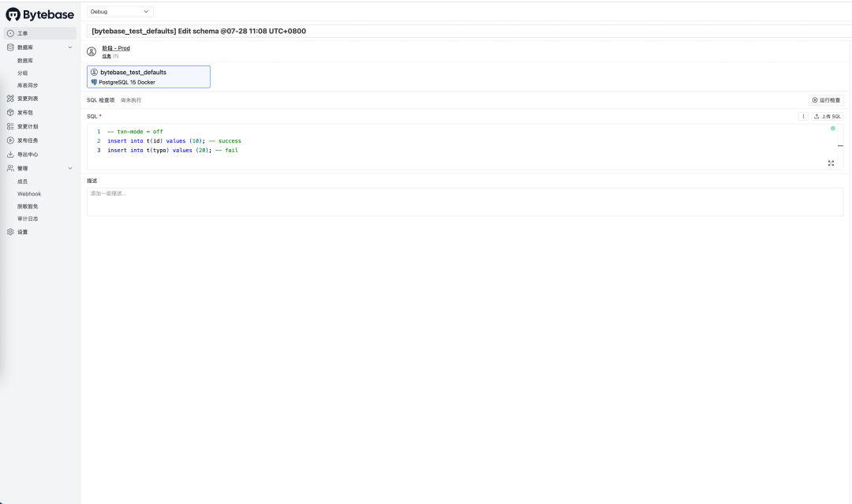The height and width of the screenshot is (504, 852).
Task: Click line 2 insert statement
Action: tap(174, 140)
